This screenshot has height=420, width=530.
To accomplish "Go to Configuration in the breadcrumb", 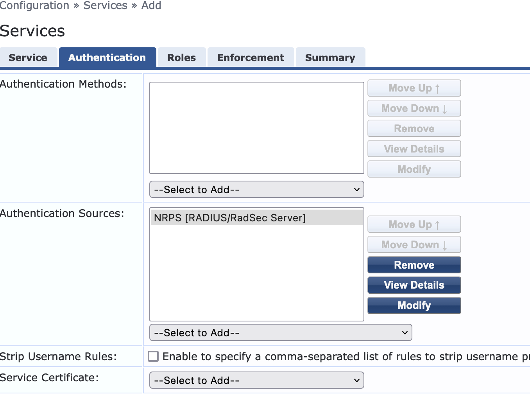I will [34, 5].
